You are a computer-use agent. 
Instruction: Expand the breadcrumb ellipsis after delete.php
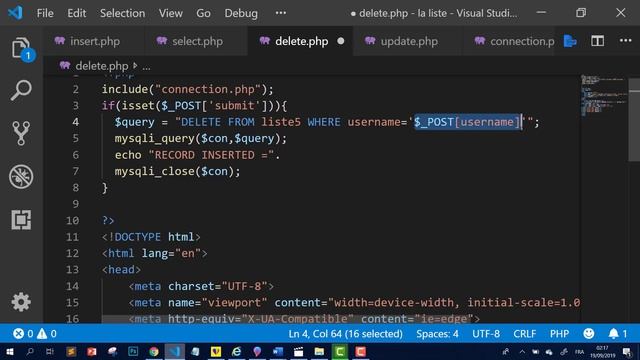pos(147,66)
